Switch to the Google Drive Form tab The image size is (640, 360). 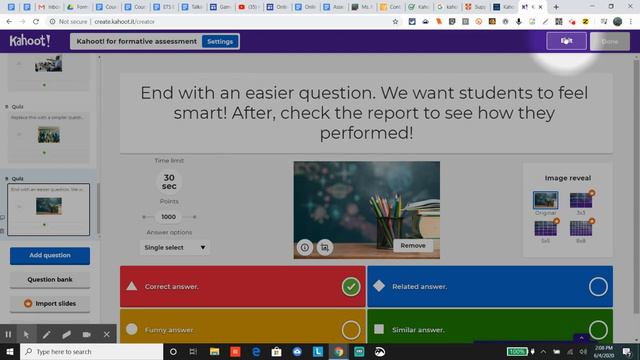click(77, 7)
